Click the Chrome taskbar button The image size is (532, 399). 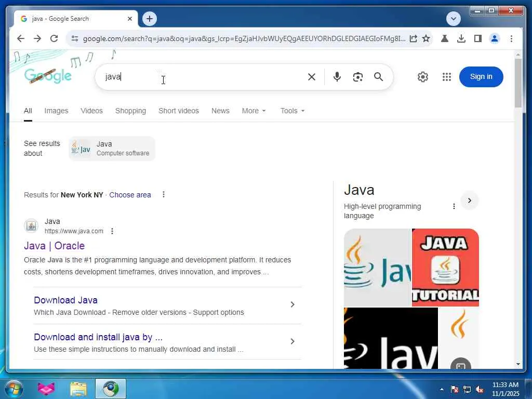click(111, 389)
